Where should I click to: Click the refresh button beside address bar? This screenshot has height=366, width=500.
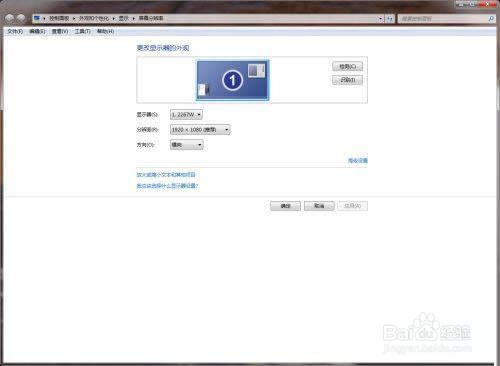[390, 19]
